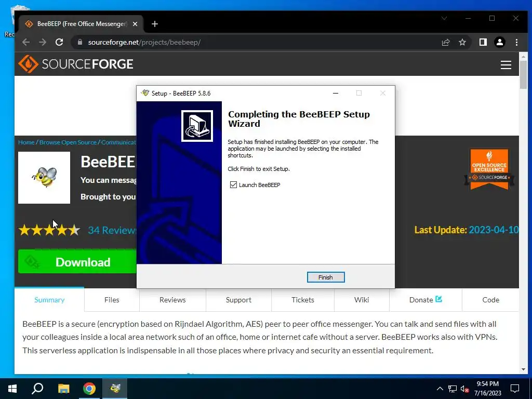Switch to the Code tab

click(x=490, y=300)
